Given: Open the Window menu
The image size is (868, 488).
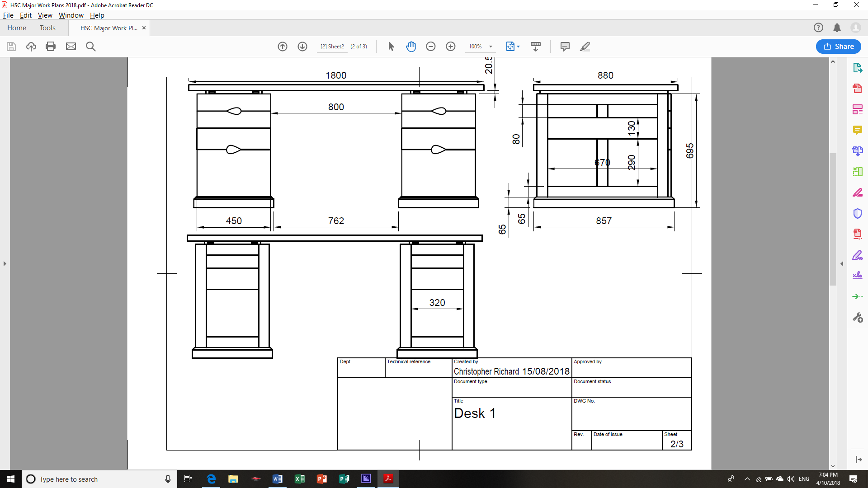Looking at the screenshot, I should [x=71, y=15].
